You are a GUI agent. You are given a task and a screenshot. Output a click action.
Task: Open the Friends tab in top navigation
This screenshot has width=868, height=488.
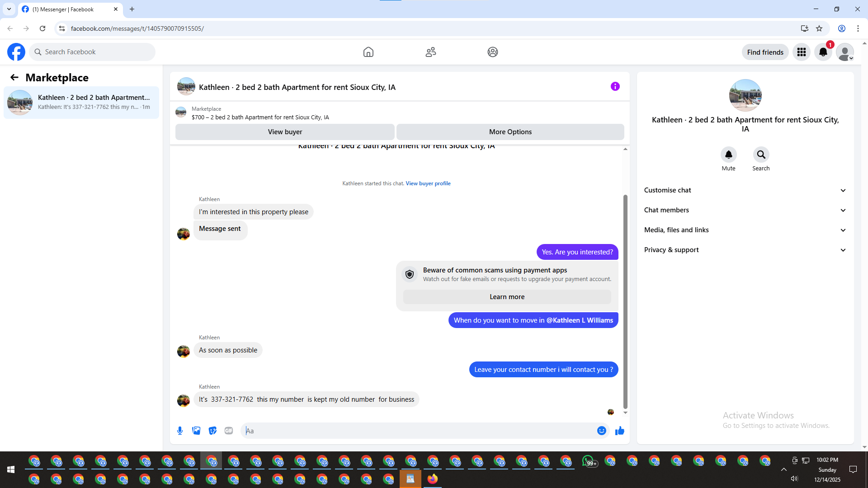[431, 52]
